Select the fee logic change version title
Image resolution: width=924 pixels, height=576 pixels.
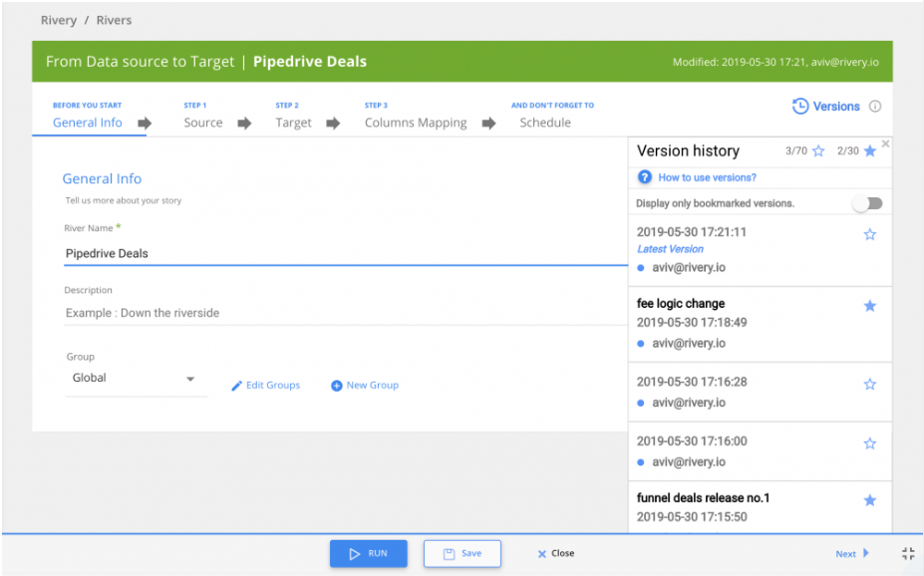pos(681,304)
